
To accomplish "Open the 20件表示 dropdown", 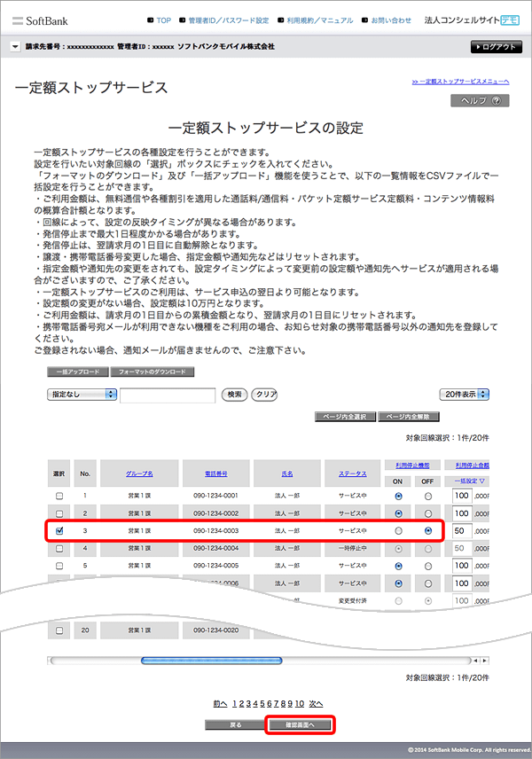I will [465, 395].
